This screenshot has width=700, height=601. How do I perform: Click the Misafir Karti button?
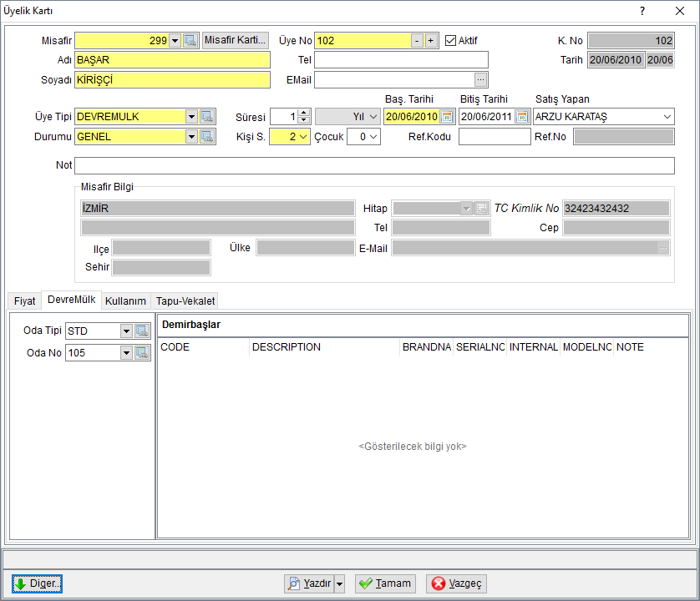(236, 40)
